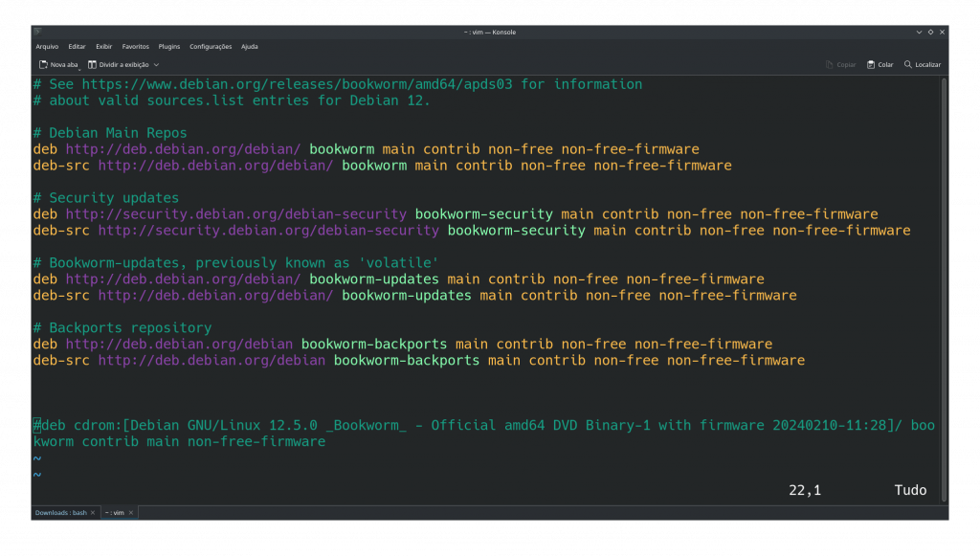Open the Exibir menu

pos(103,46)
